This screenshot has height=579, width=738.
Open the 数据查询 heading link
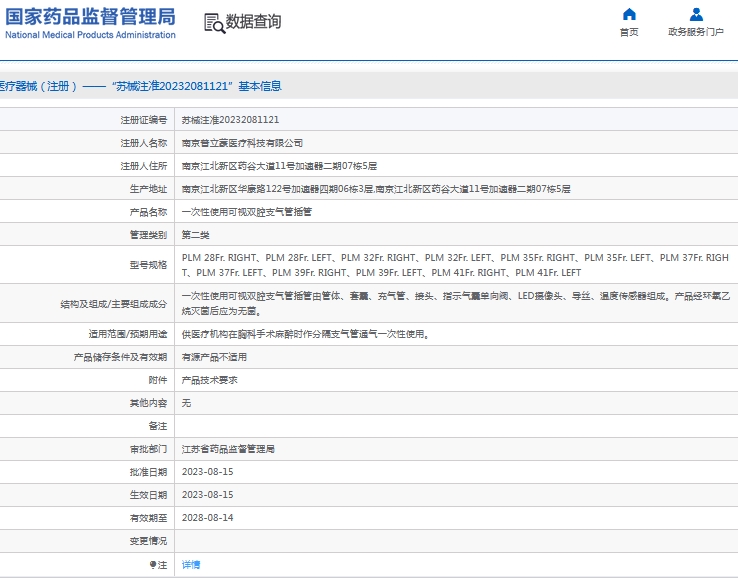tap(253, 22)
